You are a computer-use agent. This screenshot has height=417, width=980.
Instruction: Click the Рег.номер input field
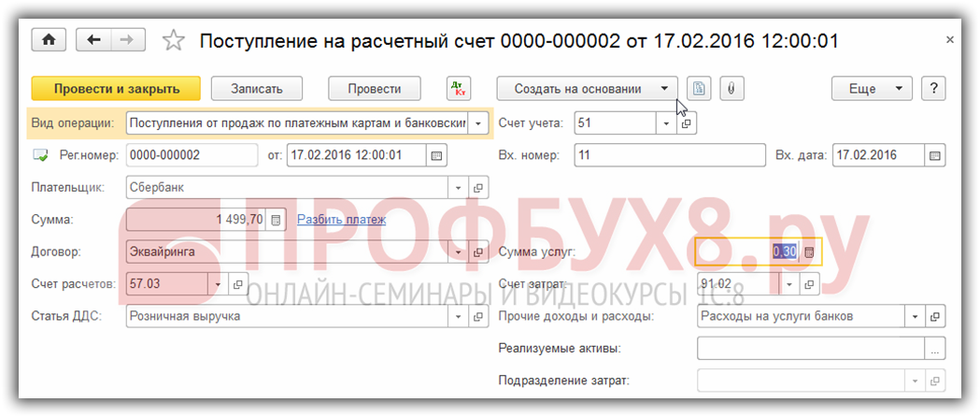[192, 155]
